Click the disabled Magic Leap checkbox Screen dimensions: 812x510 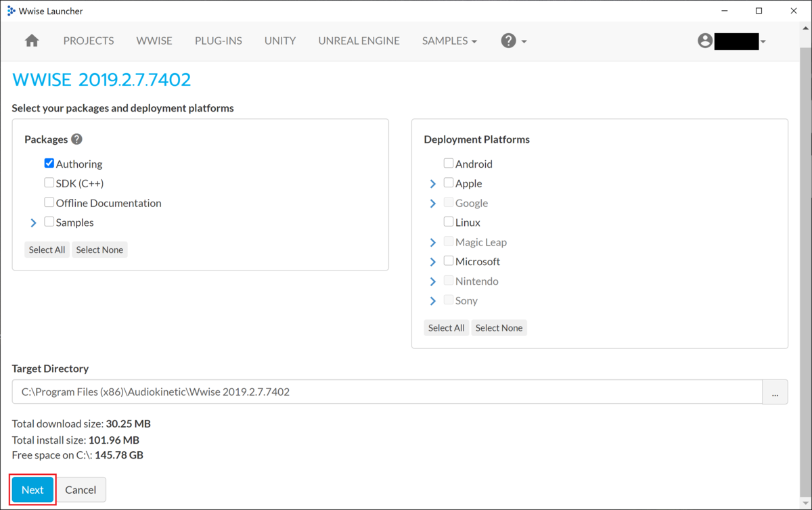[448, 241]
